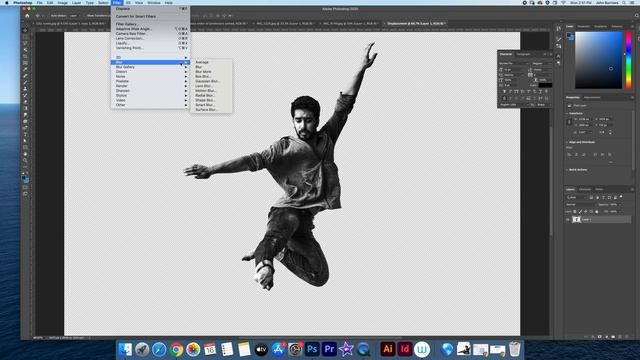Choose Gaussian Blur from Blur submenu
Screen dimensions: 640x360
(207, 81)
